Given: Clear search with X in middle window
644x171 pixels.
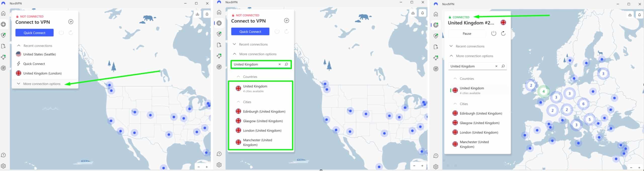Looking at the screenshot, I should [279, 64].
